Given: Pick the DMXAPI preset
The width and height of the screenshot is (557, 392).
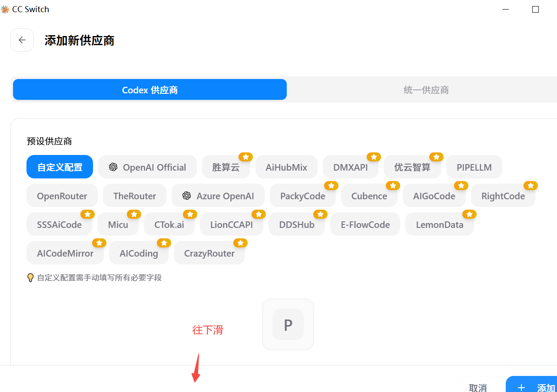Looking at the screenshot, I should click(x=351, y=167).
